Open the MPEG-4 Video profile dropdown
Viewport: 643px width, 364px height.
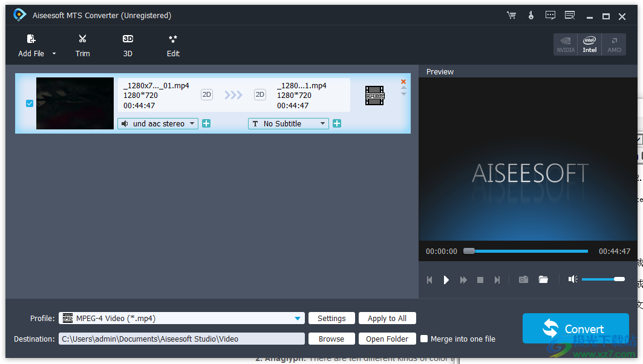(297, 318)
